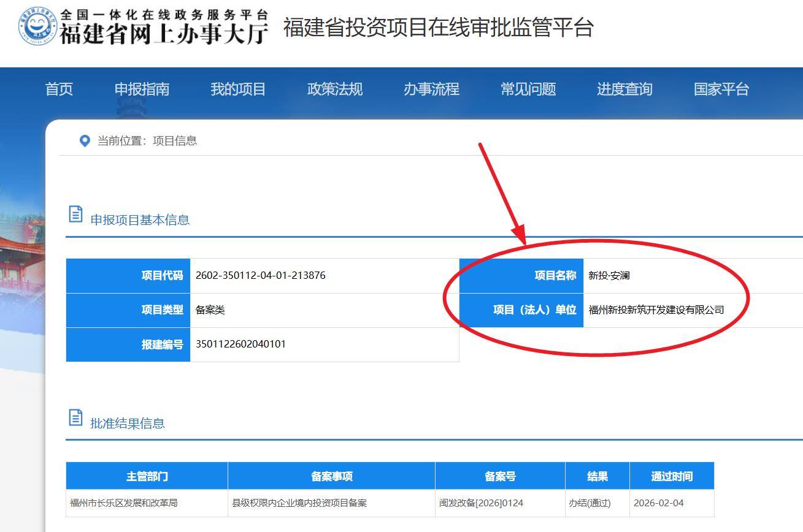Open 进度查询 navigation item

(x=624, y=89)
